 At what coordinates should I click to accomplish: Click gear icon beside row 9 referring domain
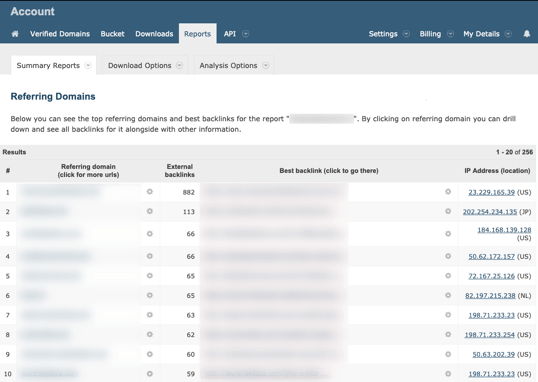[150, 354]
